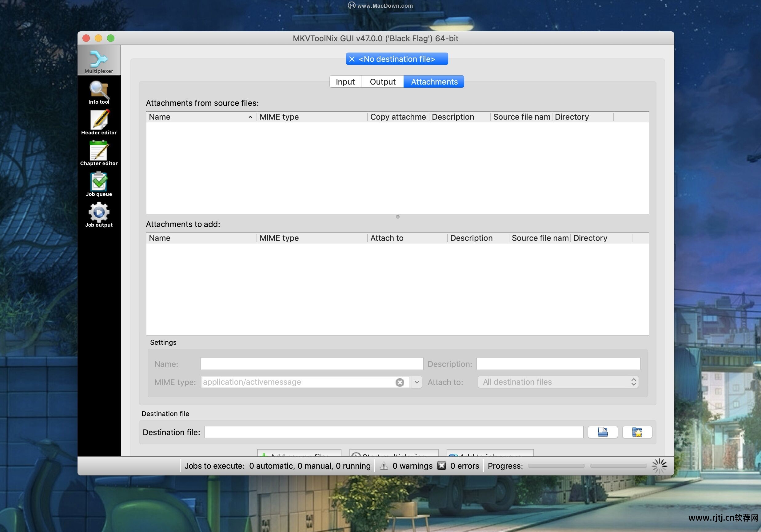This screenshot has width=761, height=532.
Task: Open recently used output directories button
Action: pyautogui.click(x=637, y=432)
